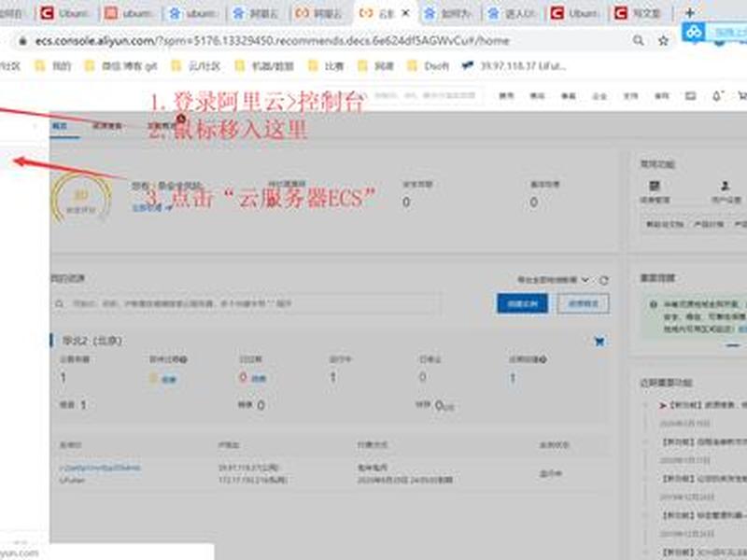The image size is (747, 560).
Task: Click the instance search box in resources section
Action: pos(247,304)
